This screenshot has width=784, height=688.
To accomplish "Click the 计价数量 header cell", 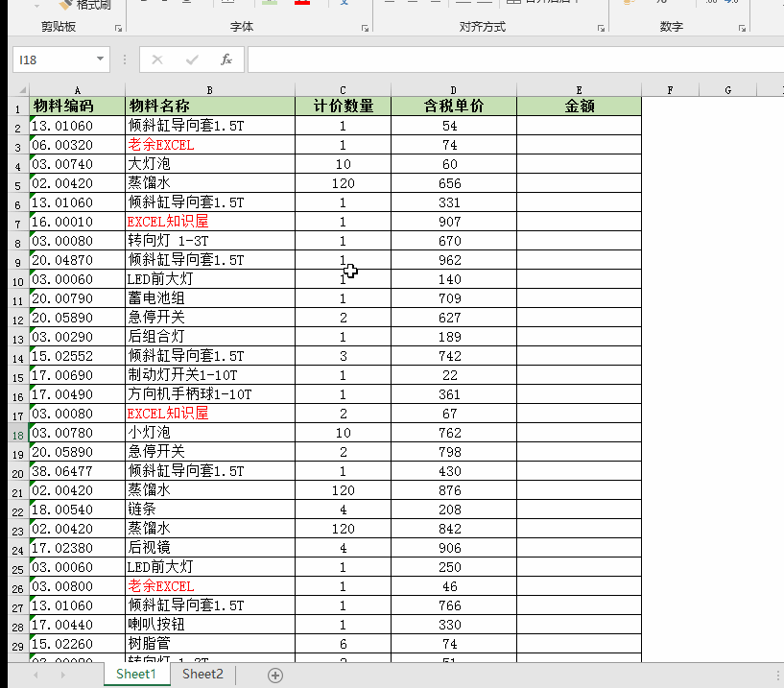I will [343, 106].
